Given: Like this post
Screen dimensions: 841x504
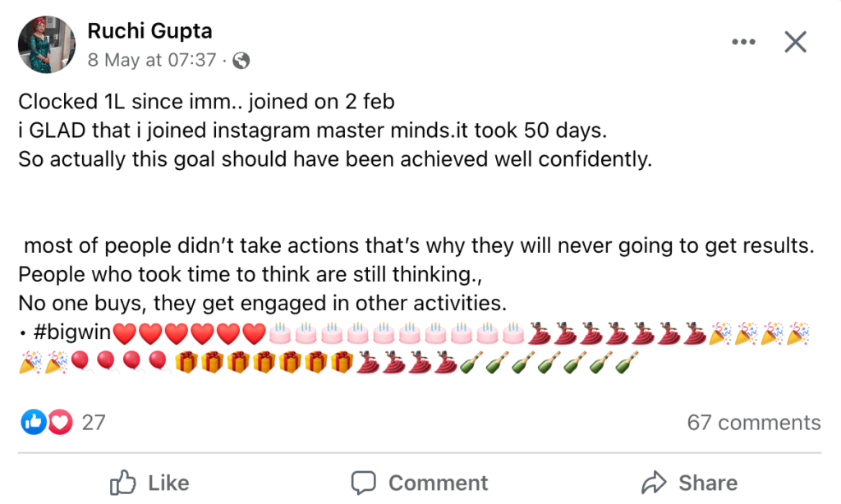Looking at the screenshot, I should click(149, 482).
